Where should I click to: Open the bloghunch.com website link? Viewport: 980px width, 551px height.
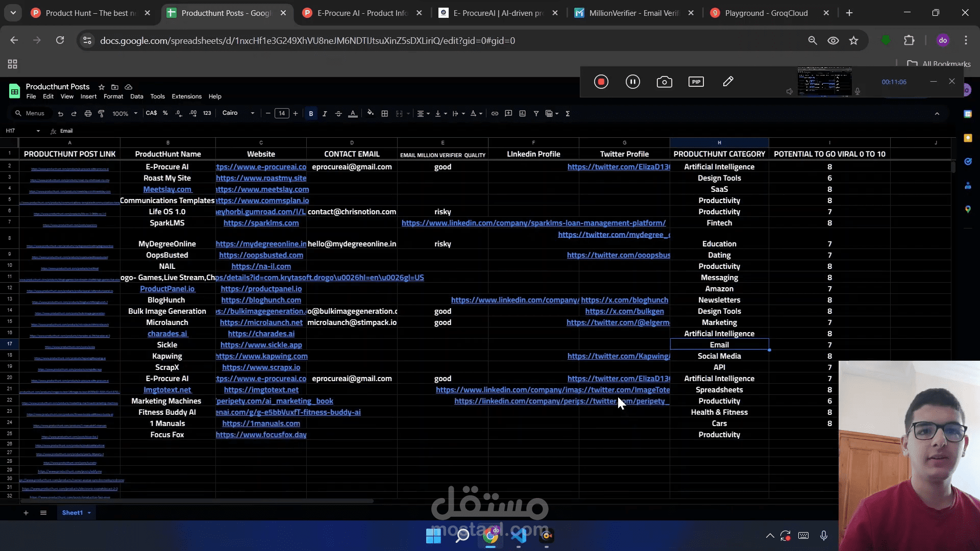click(x=261, y=300)
